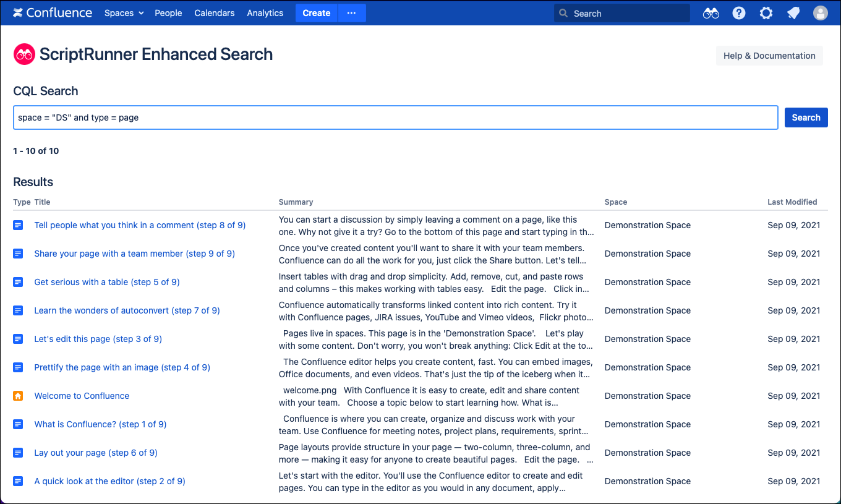Open 'Lay out your page (step 6 of 9)'
The image size is (841, 504).
(96, 453)
